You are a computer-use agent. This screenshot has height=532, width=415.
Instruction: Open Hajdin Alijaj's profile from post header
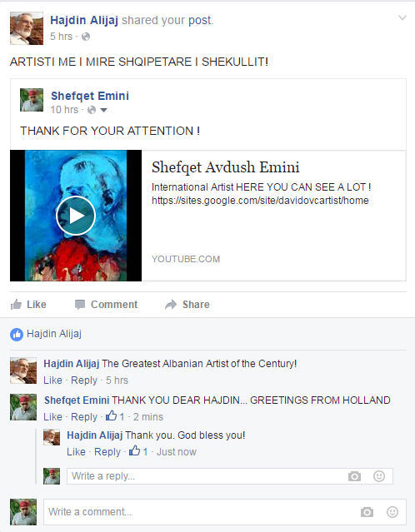[84, 20]
